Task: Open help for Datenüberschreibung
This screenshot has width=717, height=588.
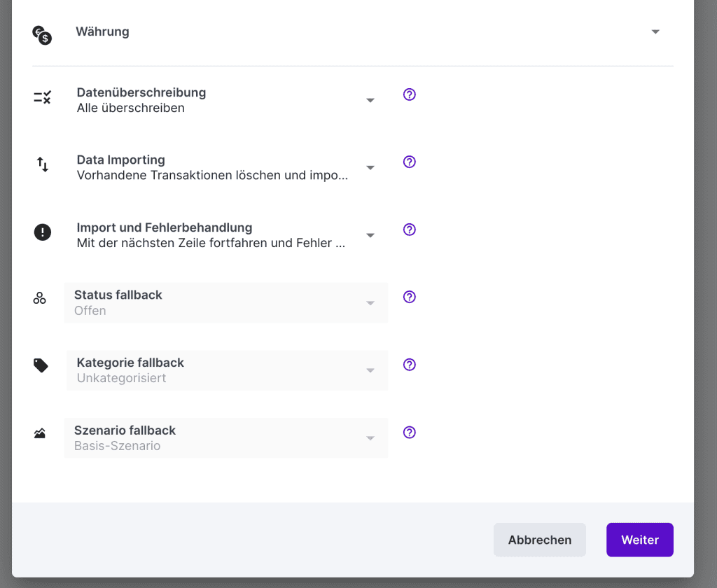Action: click(x=410, y=94)
